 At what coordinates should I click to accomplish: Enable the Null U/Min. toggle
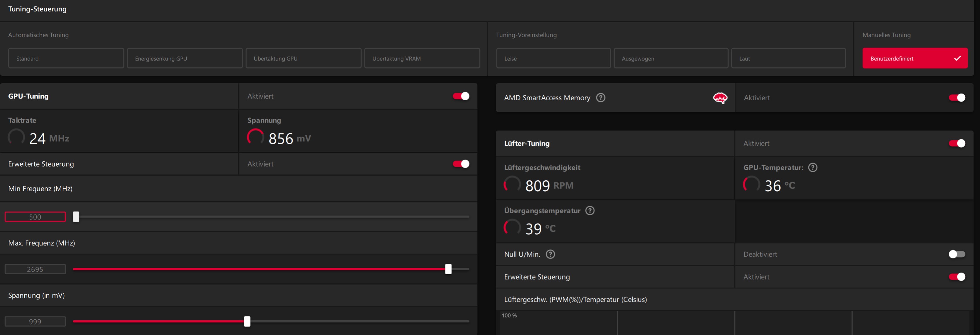tap(957, 254)
